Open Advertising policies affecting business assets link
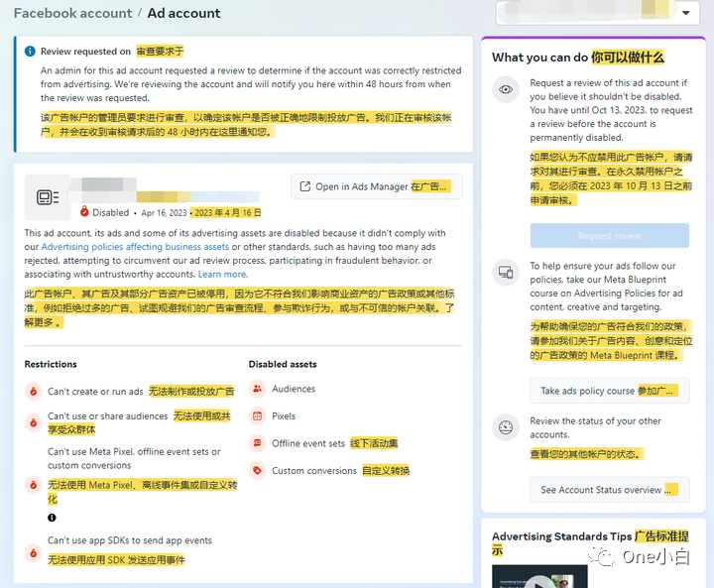 pos(135,246)
